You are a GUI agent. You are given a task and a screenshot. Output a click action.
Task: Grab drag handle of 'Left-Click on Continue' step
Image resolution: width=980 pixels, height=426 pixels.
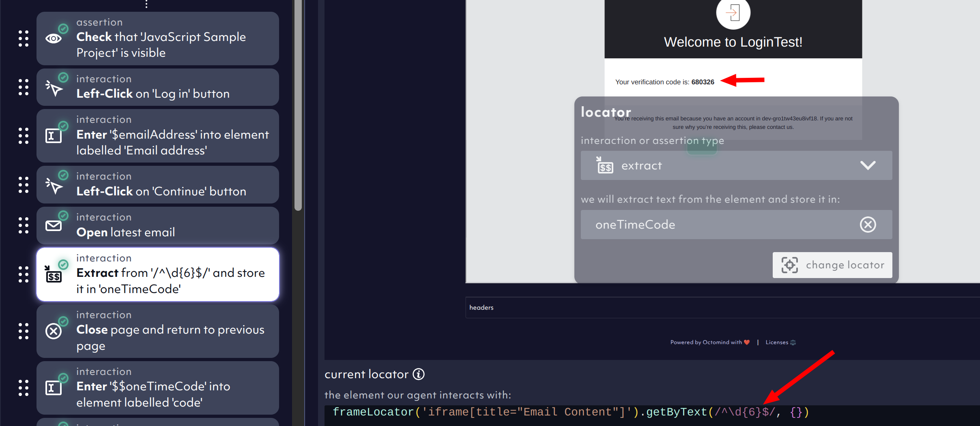[x=24, y=185]
